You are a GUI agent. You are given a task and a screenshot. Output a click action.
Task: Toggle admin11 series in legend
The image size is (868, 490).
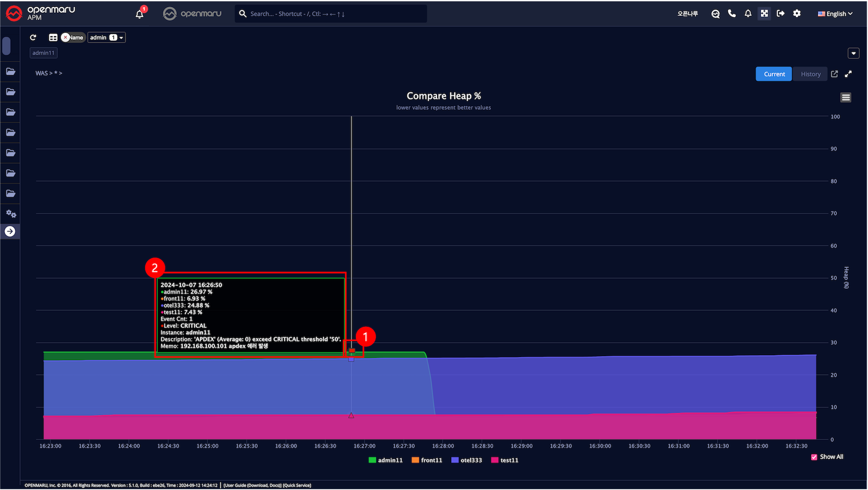[386, 460]
